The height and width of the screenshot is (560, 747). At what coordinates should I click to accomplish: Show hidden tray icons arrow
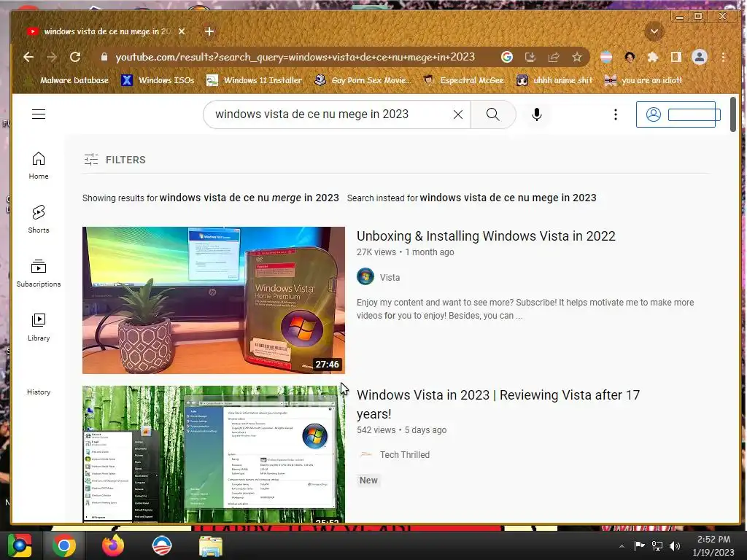[622, 545]
